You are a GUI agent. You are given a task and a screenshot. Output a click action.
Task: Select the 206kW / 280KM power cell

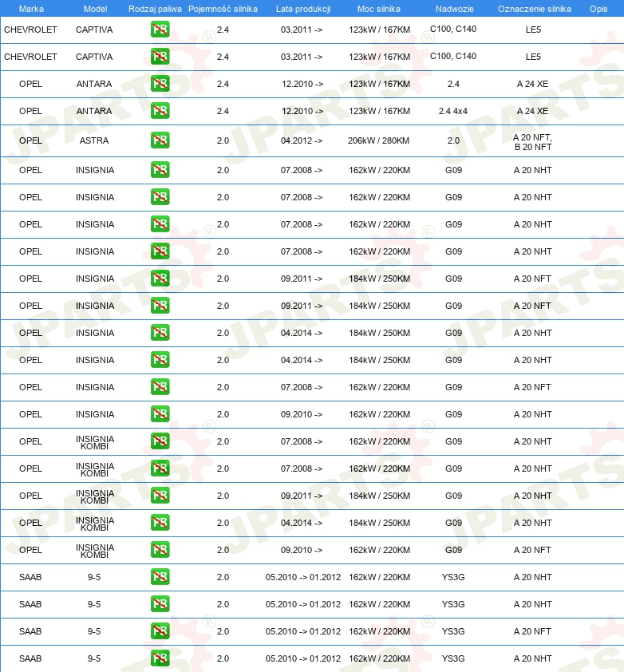pyautogui.click(x=378, y=140)
